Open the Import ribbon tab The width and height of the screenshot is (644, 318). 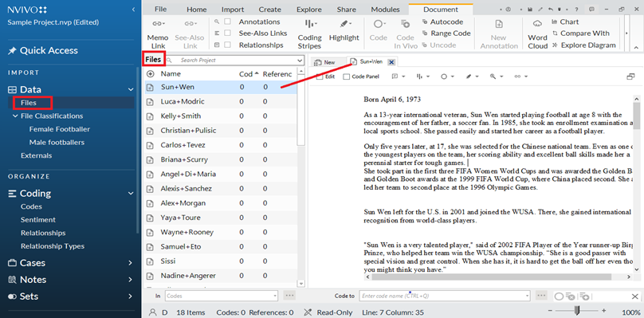click(x=233, y=10)
